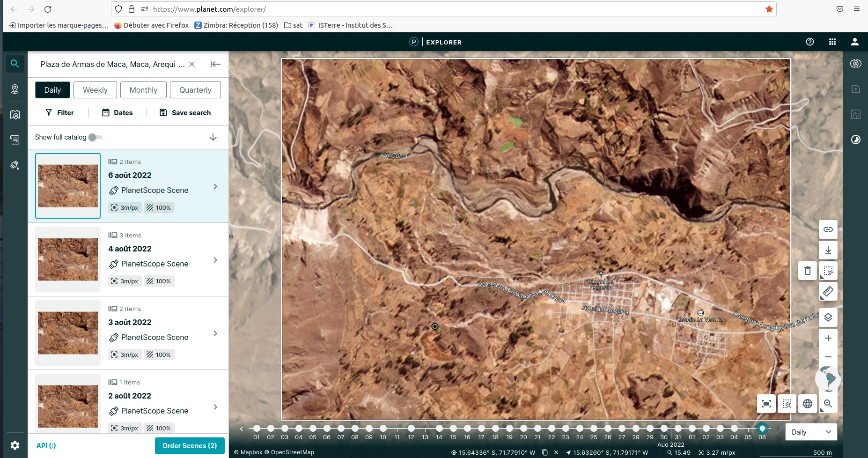Open the help question mark icon
The height and width of the screenshot is (458, 868).
(809, 42)
